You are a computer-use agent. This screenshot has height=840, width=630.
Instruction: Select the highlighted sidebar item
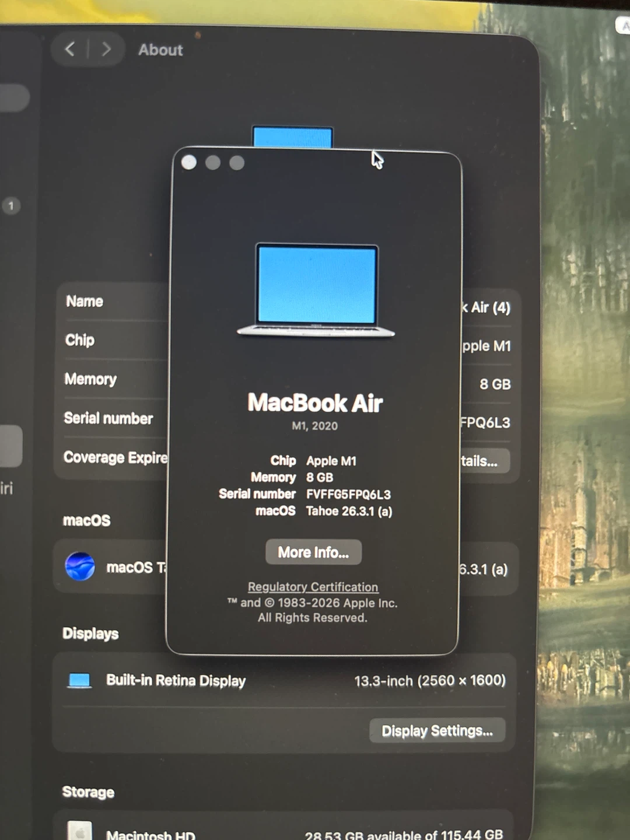coord(10,446)
